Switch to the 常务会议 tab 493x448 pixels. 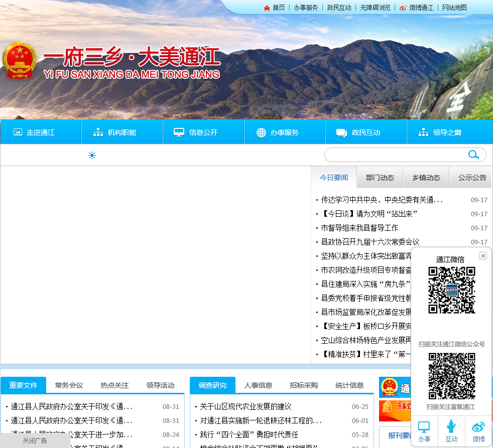pyautogui.click(x=69, y=385)
